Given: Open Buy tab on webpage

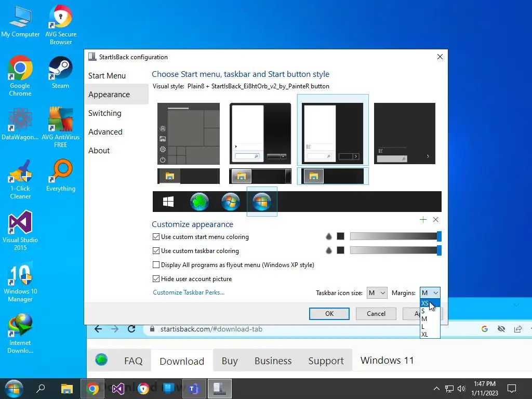Looking at the screenshot, I should (230, 361).
